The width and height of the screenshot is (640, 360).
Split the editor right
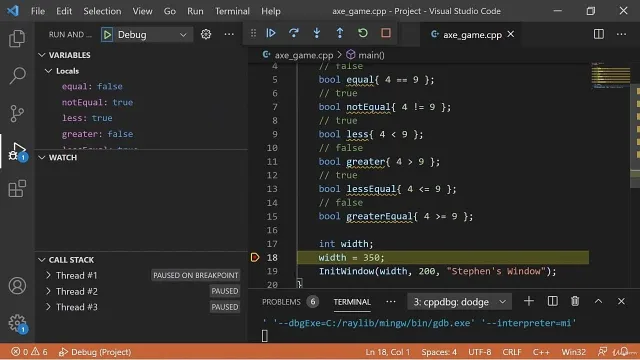tap(598, 34)
